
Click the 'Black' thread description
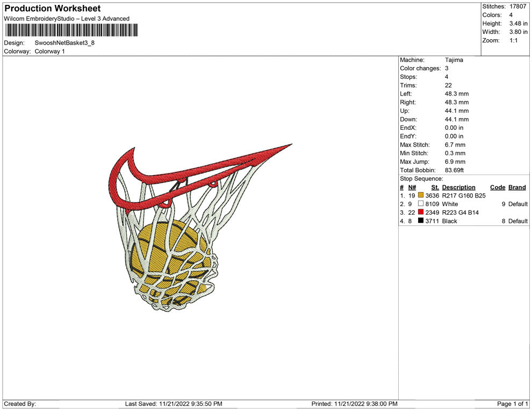point(450,221)
